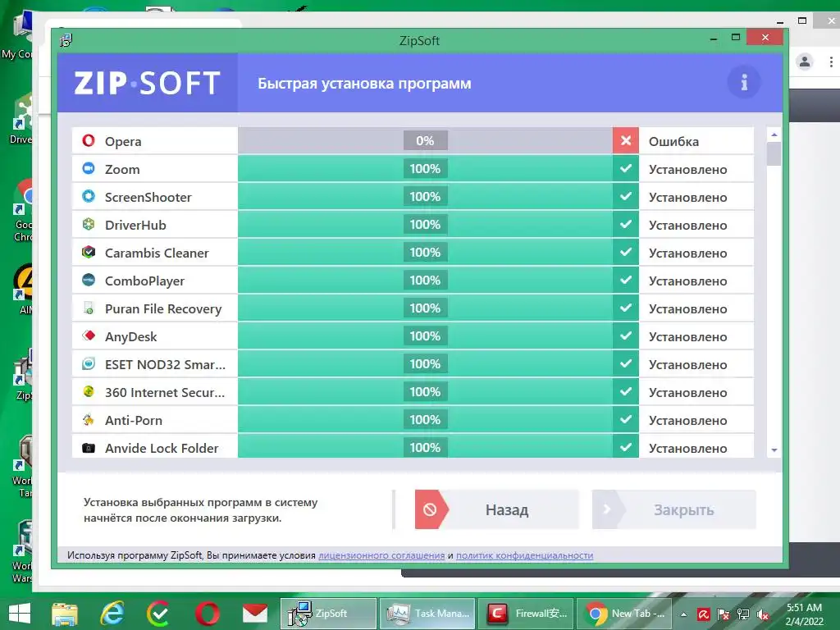Click the green checkmark in the AnyDesk row
Screen dimensions: 840x630
pyautogui.click(x=626, y=336)
